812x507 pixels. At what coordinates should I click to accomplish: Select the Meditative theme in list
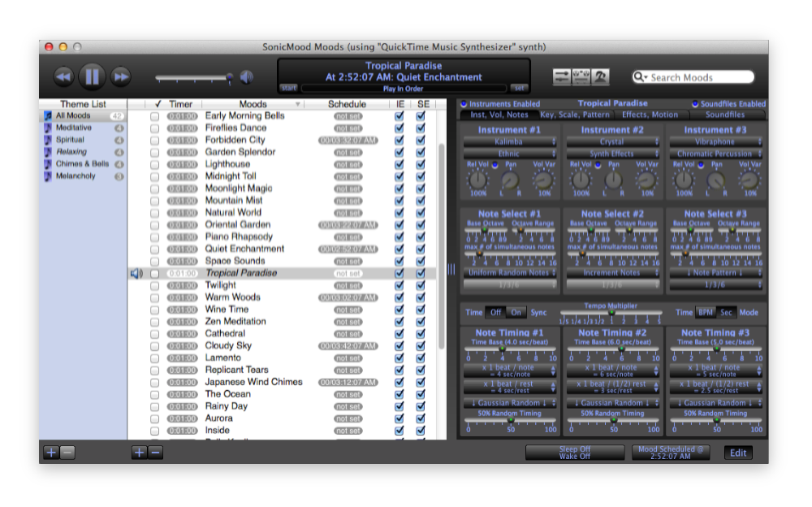74,128
